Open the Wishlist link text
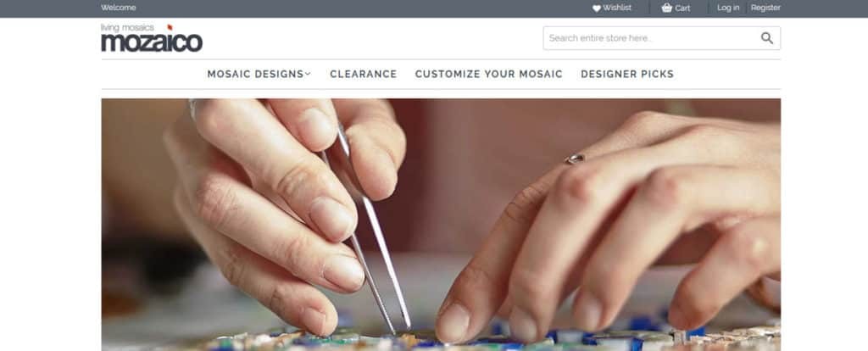 (617, 8)
